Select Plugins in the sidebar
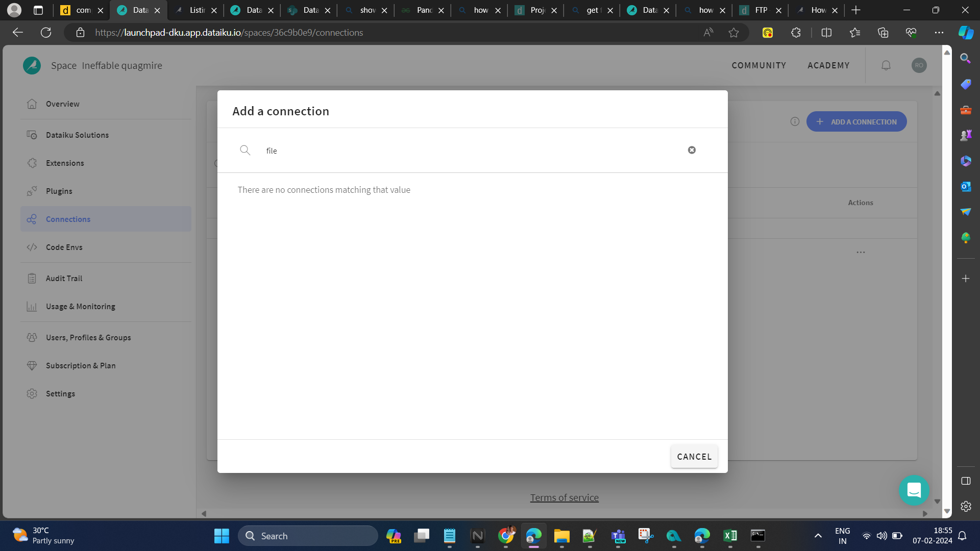980x551 pixels. [x=106, y=191]
